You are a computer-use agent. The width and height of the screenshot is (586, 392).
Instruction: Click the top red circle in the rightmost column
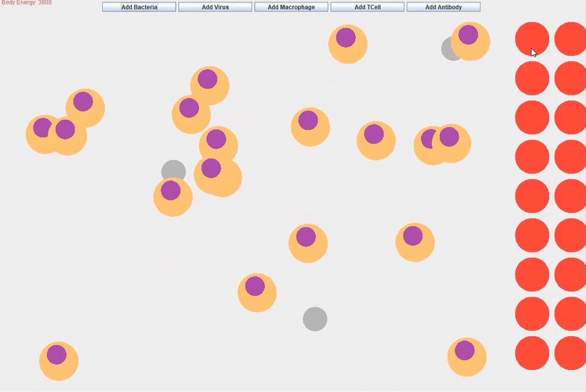pos(571,39)
